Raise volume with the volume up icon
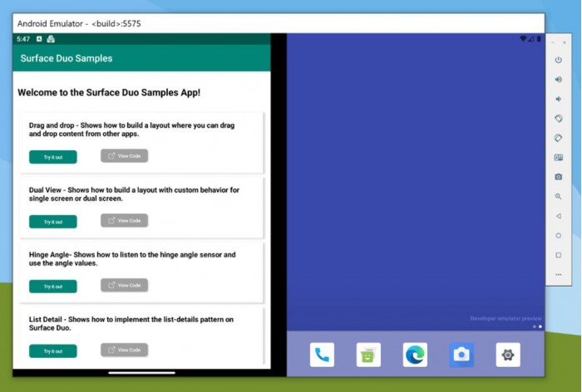 pyautogui.click(x=558, y=80)
